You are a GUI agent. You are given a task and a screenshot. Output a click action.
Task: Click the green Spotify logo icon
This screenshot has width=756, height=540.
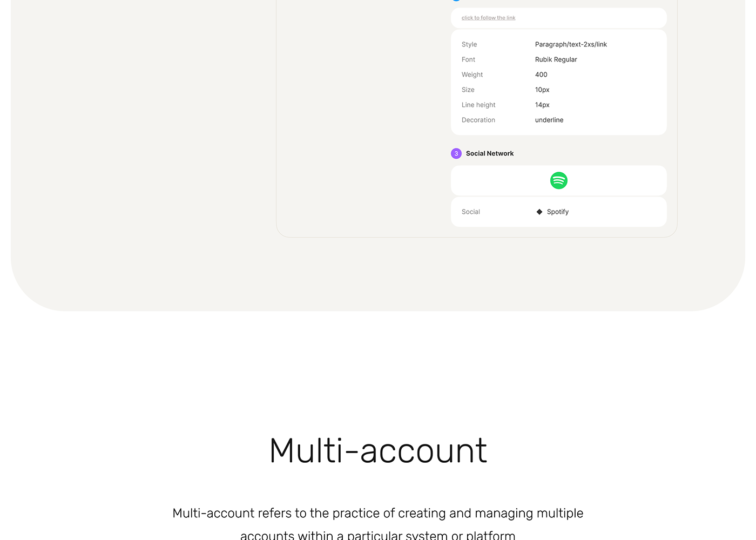pos(558,180)
